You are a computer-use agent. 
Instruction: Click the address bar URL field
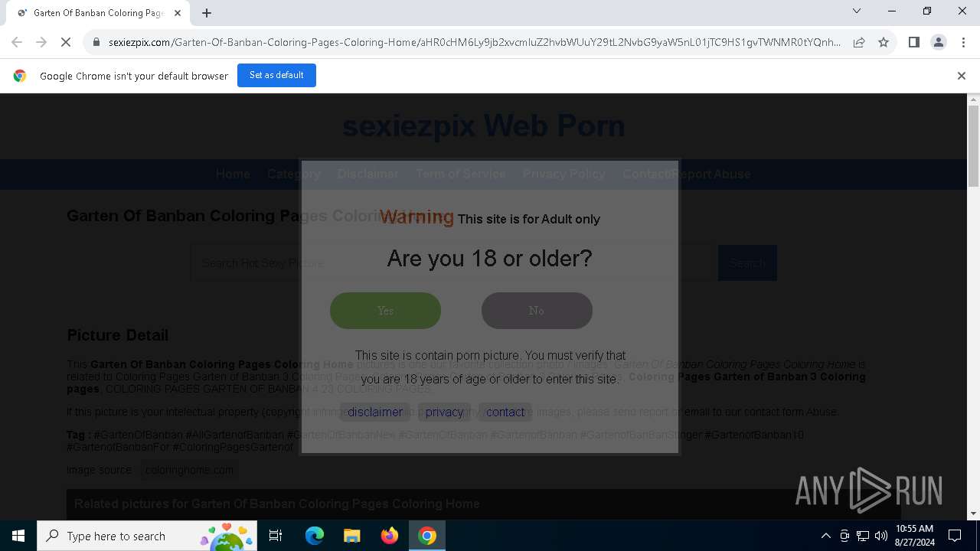pyautogui.click(x=475, y=42)
